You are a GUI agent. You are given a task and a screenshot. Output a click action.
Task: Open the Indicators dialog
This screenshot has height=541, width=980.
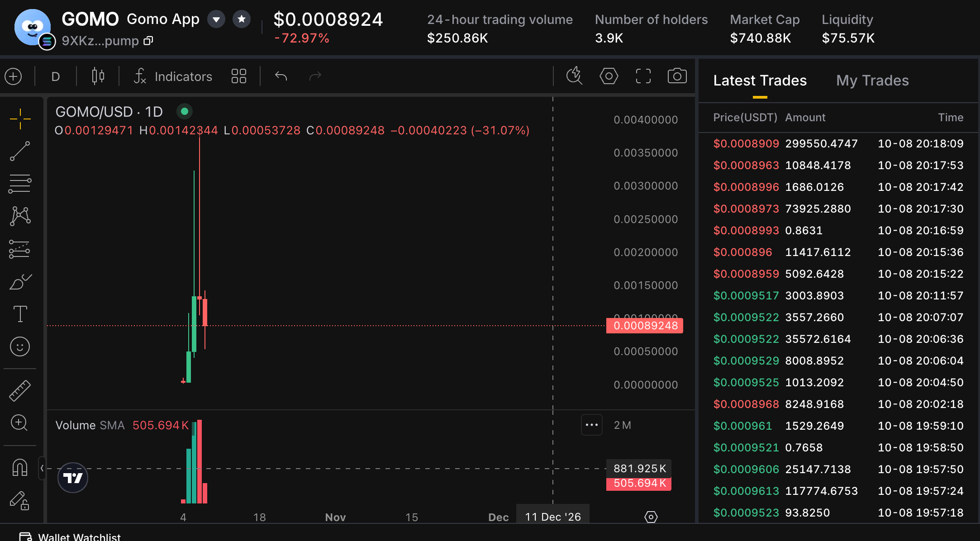172,76
